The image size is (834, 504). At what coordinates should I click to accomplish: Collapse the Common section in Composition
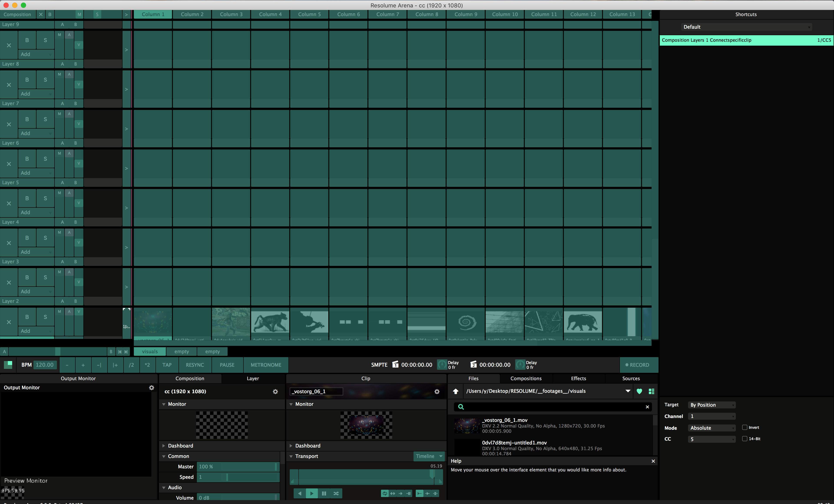164,456
